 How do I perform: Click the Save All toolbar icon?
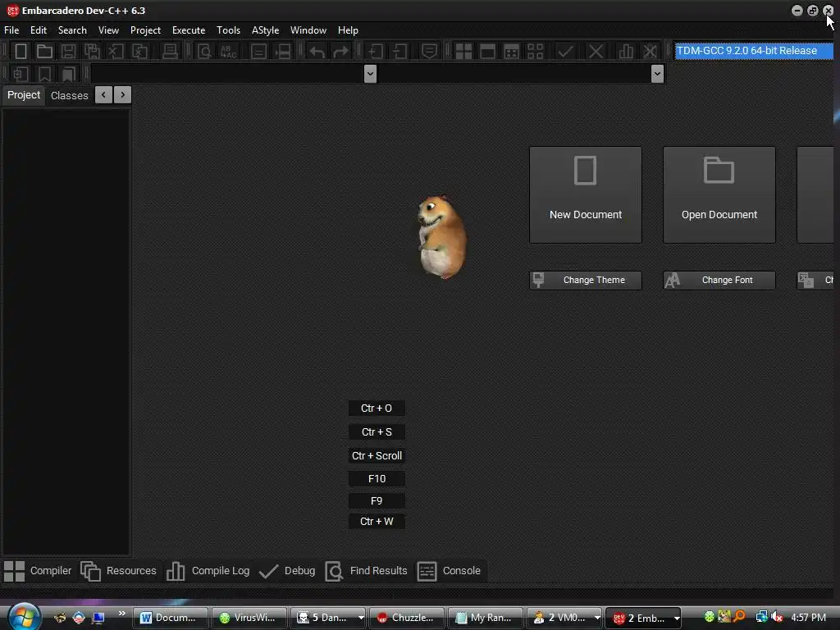(x=92, y=52)
